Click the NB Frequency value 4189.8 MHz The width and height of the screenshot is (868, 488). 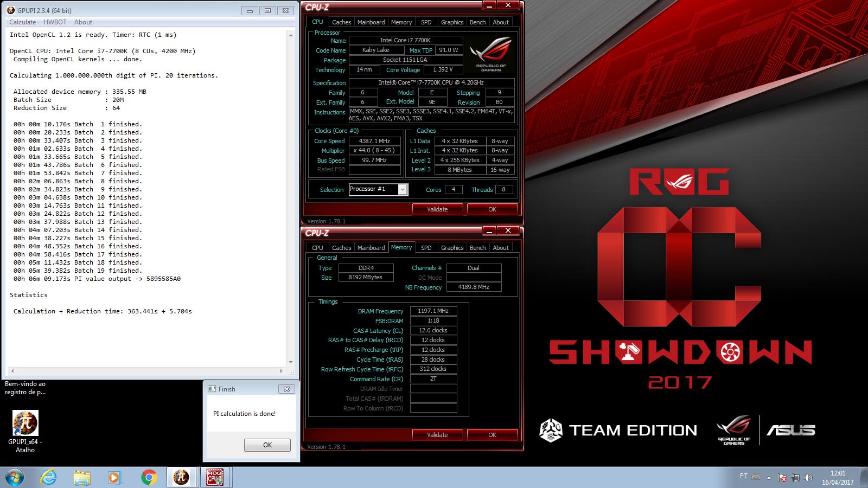coord(474,287)
